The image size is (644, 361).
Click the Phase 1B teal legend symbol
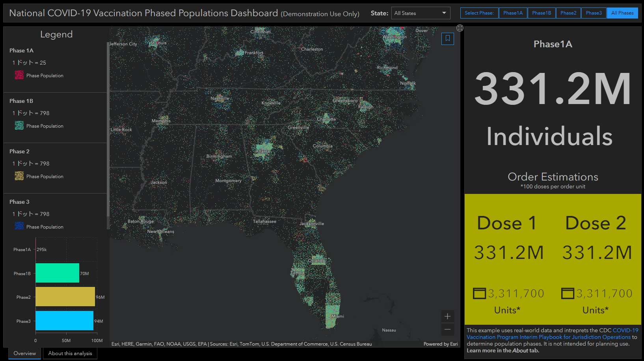pyautogui.click(x=19, y=126)
